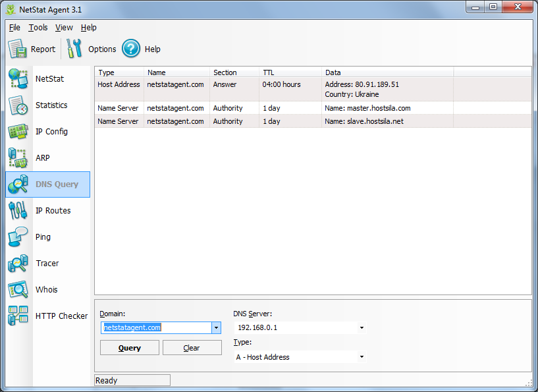Open the HTTP Checker sidebar icon

click(x=18, y=316)
